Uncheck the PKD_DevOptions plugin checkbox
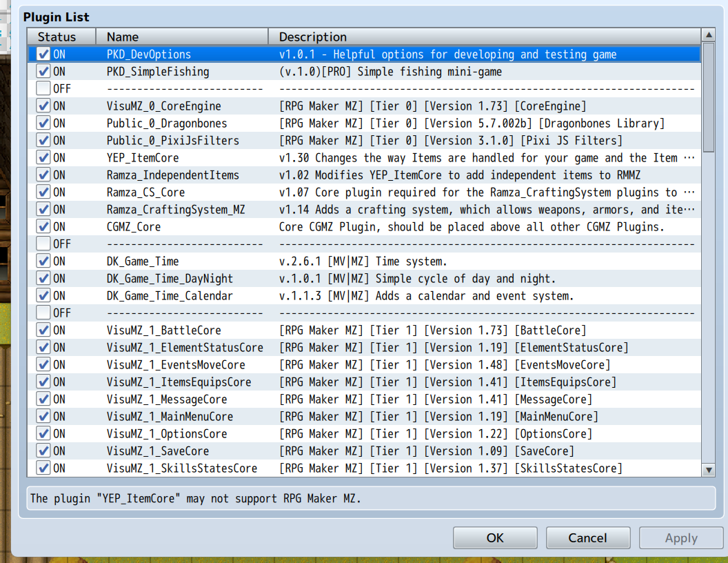Viewport: 728px width, 563px height. 43,55
